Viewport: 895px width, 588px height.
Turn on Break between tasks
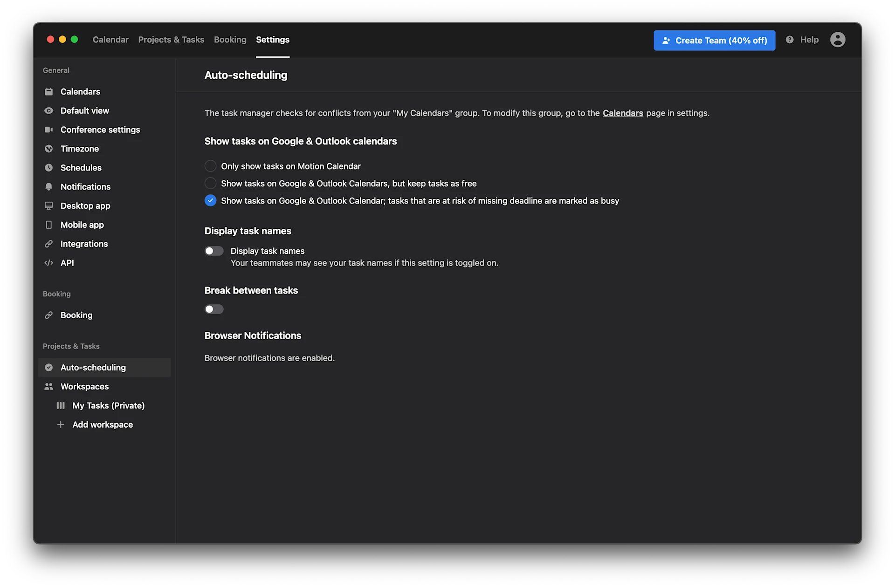(x=213, y=309)
